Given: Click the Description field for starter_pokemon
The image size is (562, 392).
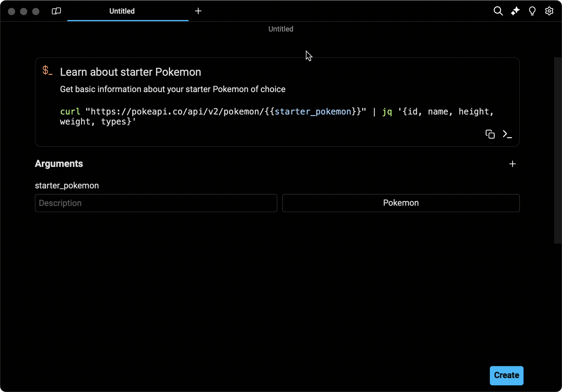Looking at the screenshot, I should click(x=156, y=203).
